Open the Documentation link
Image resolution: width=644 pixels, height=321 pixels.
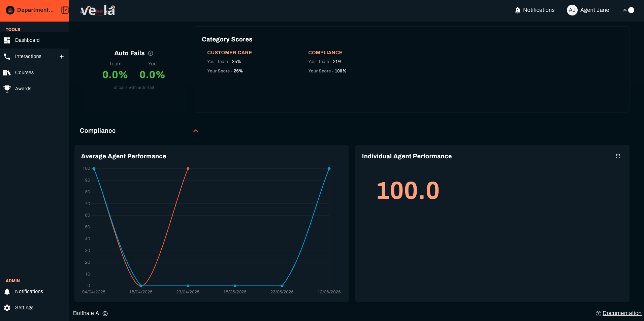622,313
